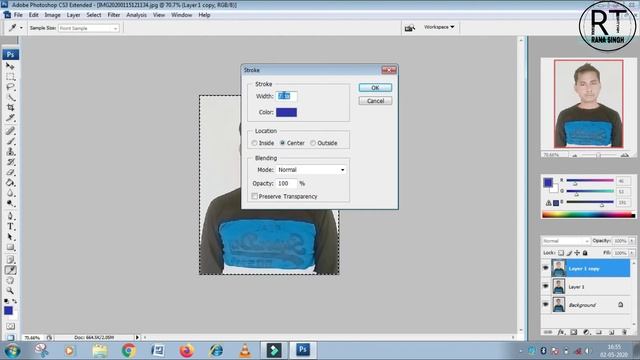Select the Lasso tool
Screen dimensions: 640x360
coord(10,87)
